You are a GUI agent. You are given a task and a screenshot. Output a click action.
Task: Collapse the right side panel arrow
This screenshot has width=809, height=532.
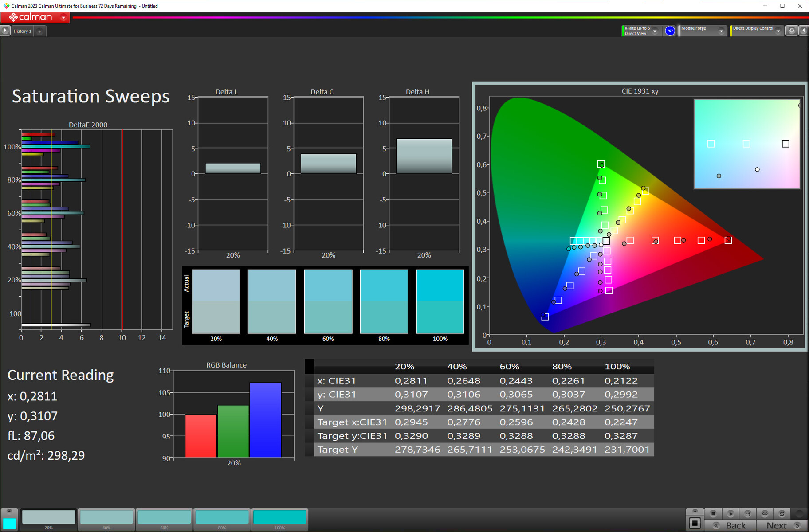803,31
